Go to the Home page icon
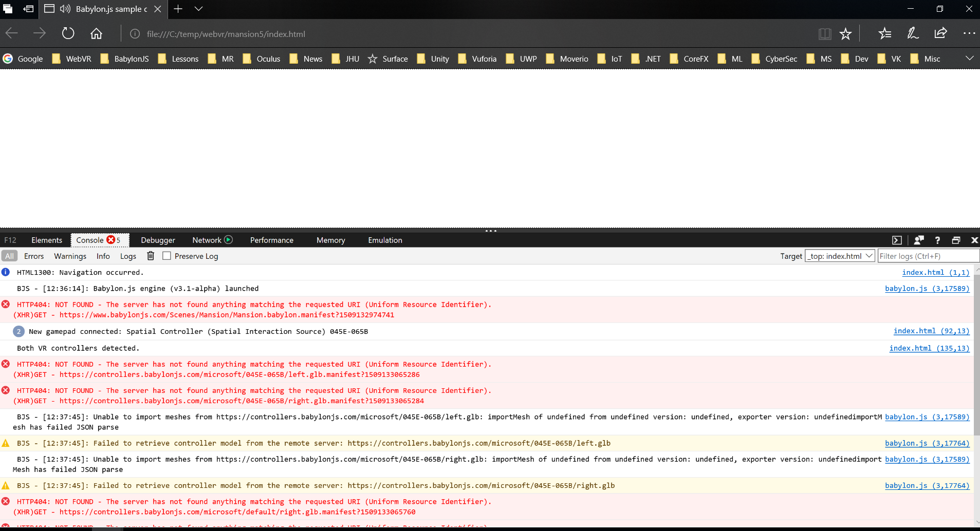Viewport: 980px width, 531px height. (x=96, y=34)
